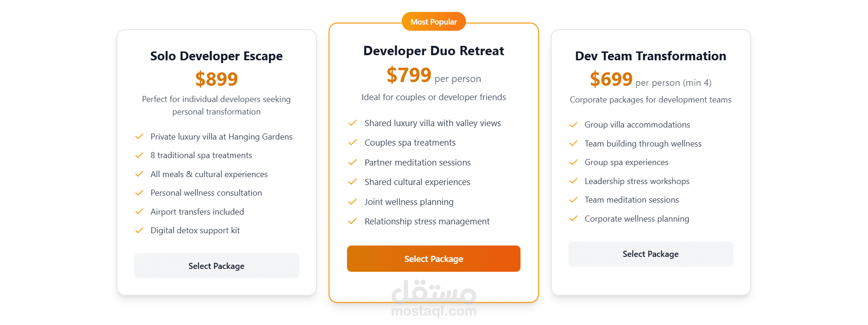Click the Most Popular badge
Image resolution: width=868 pixels, height=325 pixels.
point(433,22)
